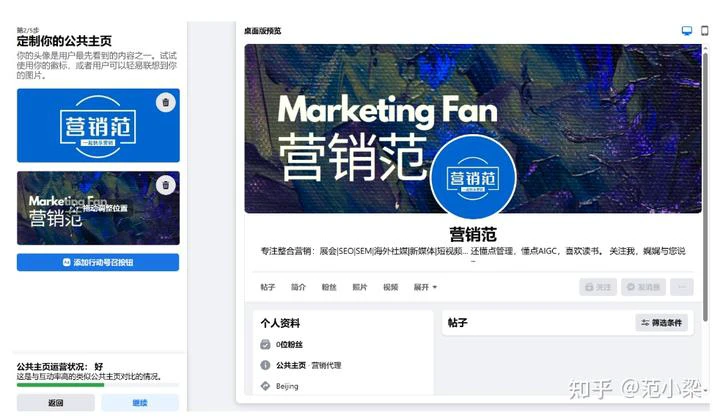Image resolution: width=720 pixels, height=418 pixels.
Task: Click the info icon beside 公共主页
Action: 265,365
